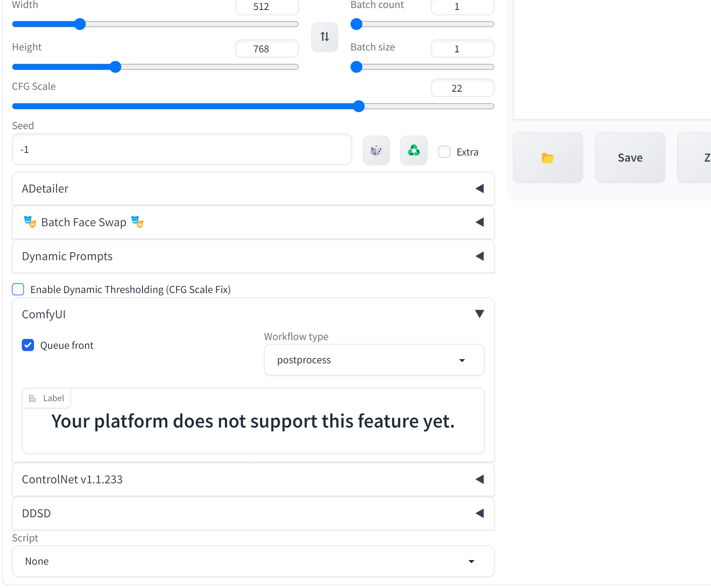Adjust the CFG Scale slider

click(x=358, y=106)
